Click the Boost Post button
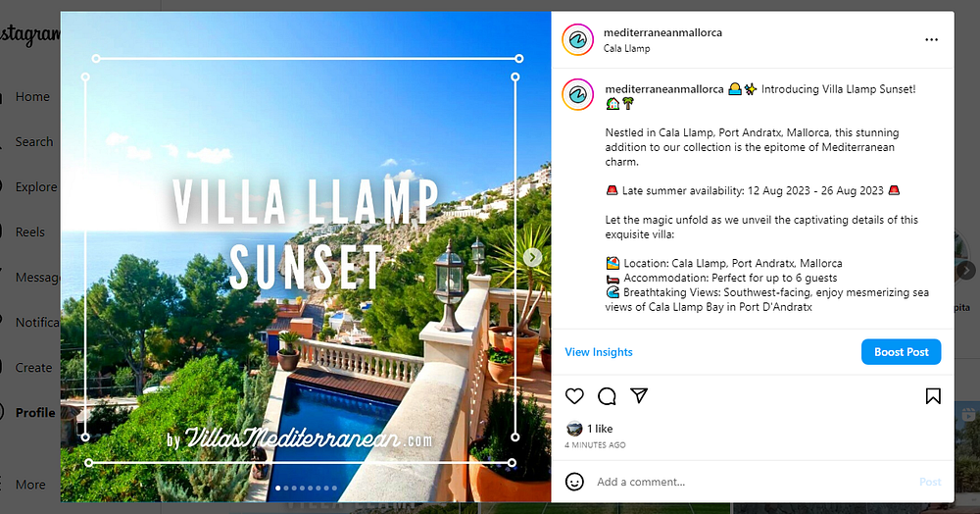 tap(902, 352)
